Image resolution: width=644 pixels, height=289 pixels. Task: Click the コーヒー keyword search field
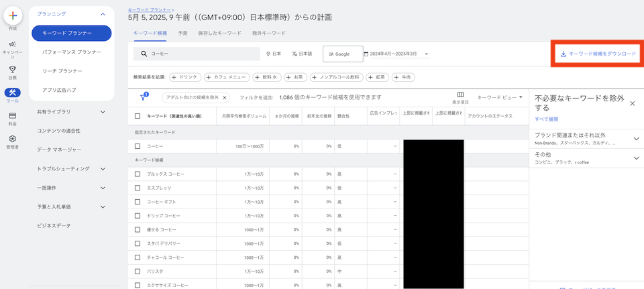[x=197, y=54]
